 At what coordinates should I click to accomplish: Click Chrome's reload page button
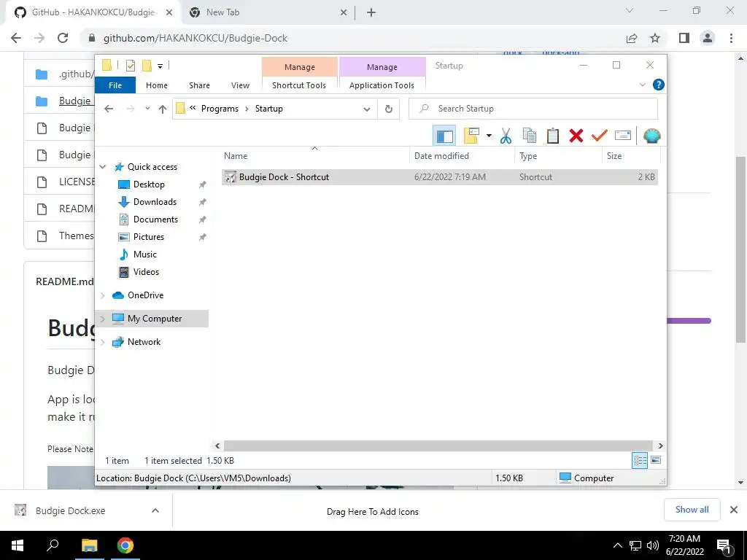point(63,38)
